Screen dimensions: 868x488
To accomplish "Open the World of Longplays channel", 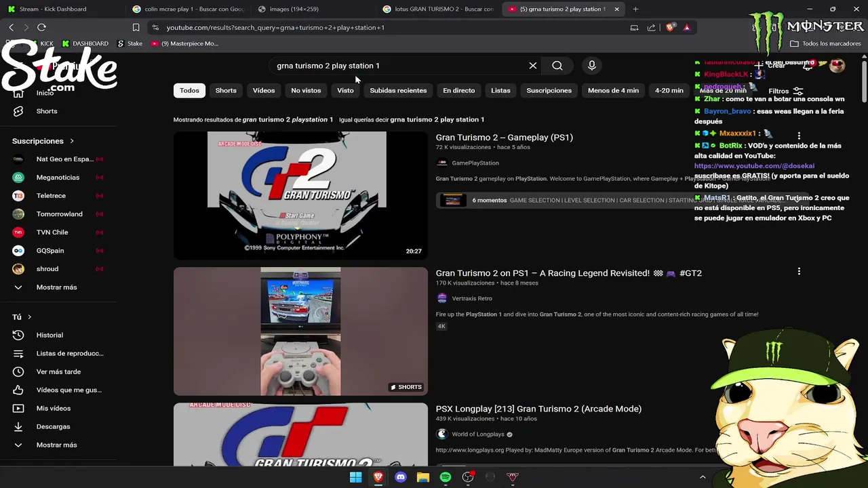I will point(478,434).
